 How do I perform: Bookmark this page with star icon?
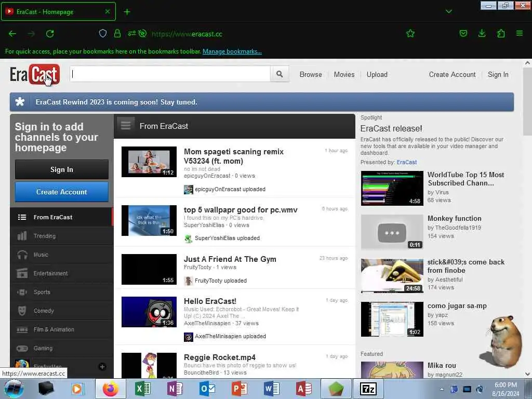point(410,33)
